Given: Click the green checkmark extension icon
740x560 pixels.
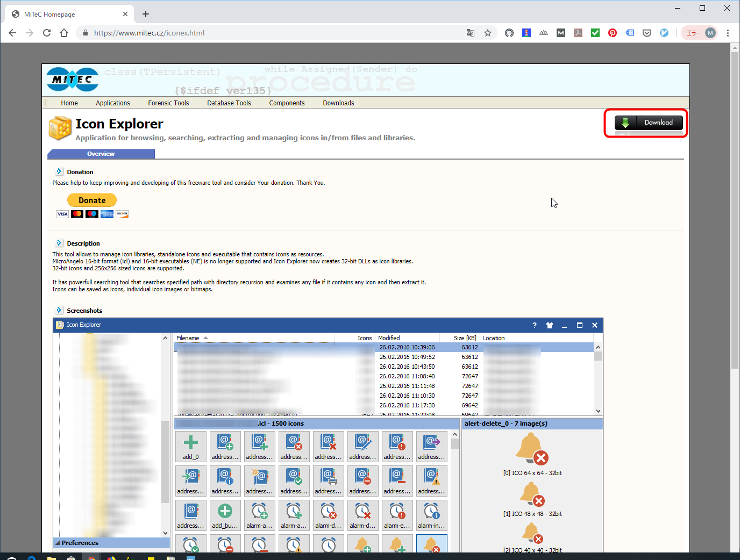Looking at the screenshot, I should (595, 33).
